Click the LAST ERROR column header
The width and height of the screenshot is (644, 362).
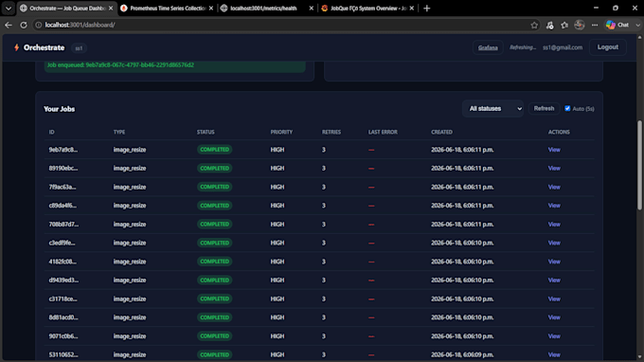(x=383, y=132)
